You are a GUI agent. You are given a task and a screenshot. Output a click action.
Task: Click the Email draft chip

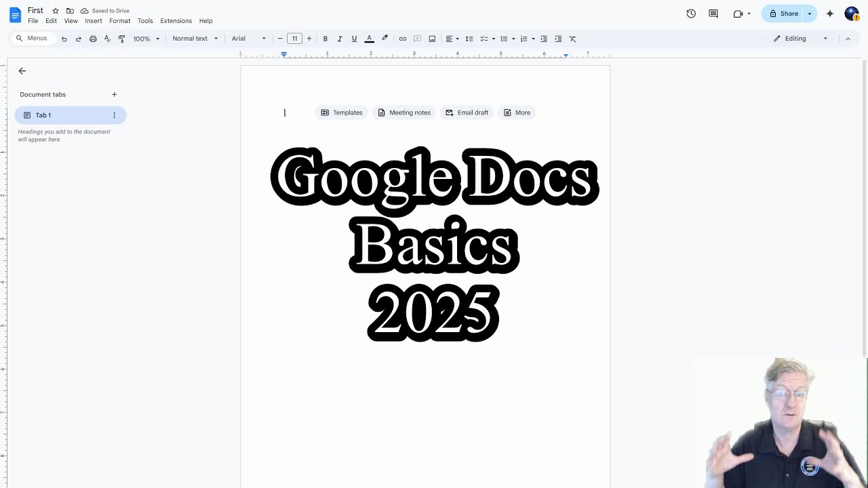[467, 113]
